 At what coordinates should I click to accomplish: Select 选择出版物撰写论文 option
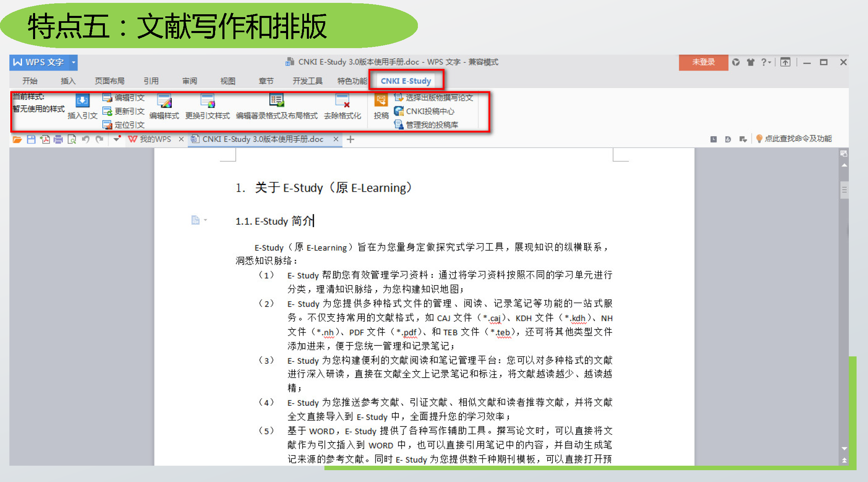pos(434,97)
